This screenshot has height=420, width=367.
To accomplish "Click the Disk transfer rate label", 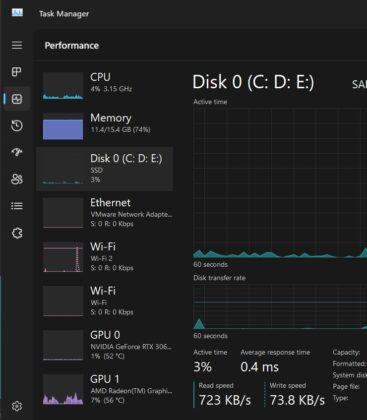I will pyautogui.click(x=219, y=278).
